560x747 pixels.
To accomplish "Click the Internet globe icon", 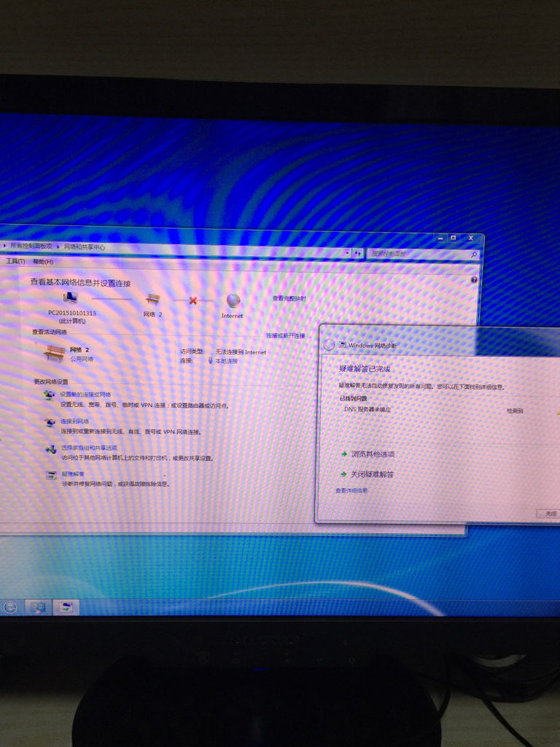I will (x=233, y=301).
